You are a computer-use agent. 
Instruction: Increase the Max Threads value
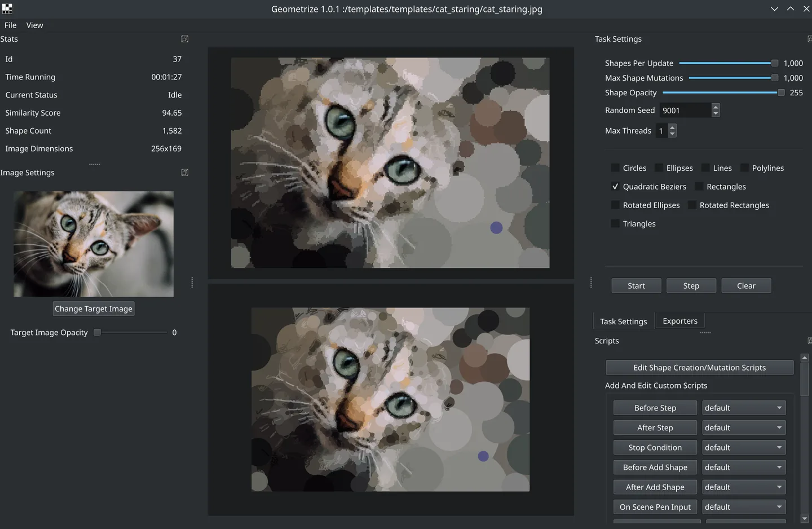click(x=672, y=127)
